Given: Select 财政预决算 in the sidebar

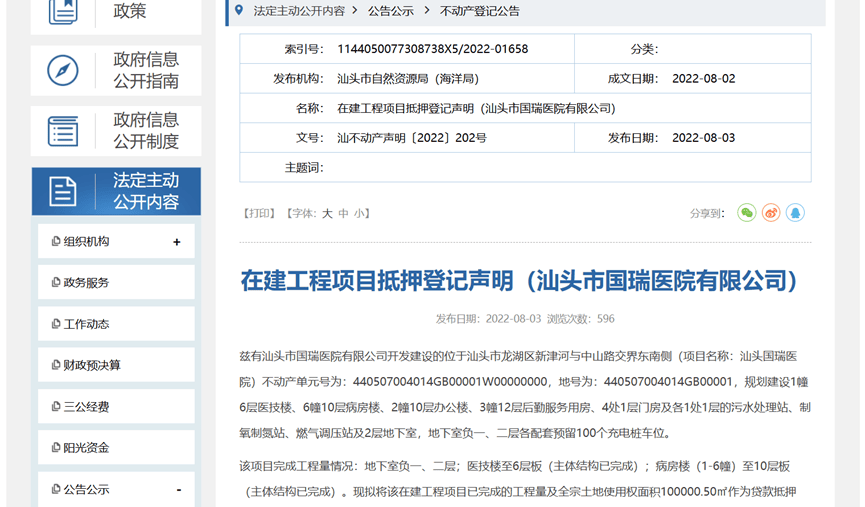Looking at the screenshot, I should click(92, 366).
